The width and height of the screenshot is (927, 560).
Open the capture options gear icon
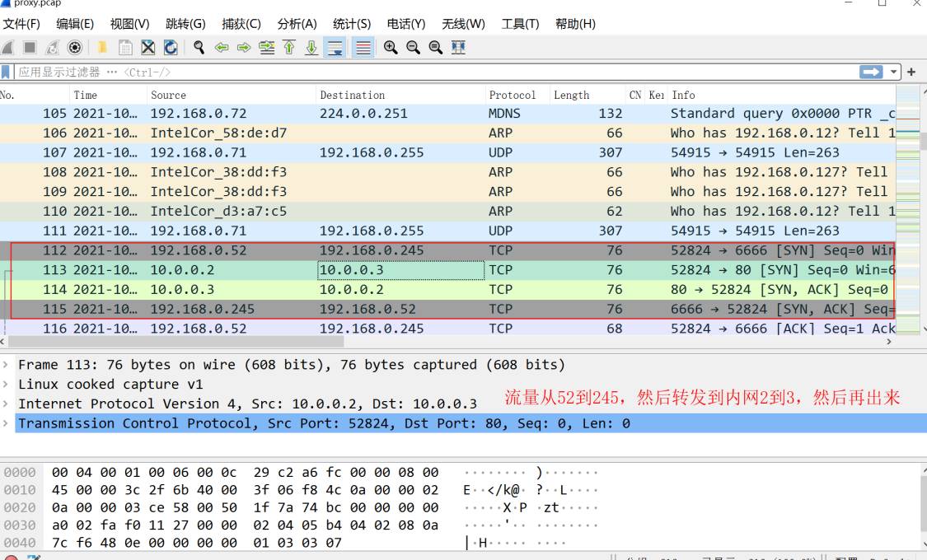75,48
